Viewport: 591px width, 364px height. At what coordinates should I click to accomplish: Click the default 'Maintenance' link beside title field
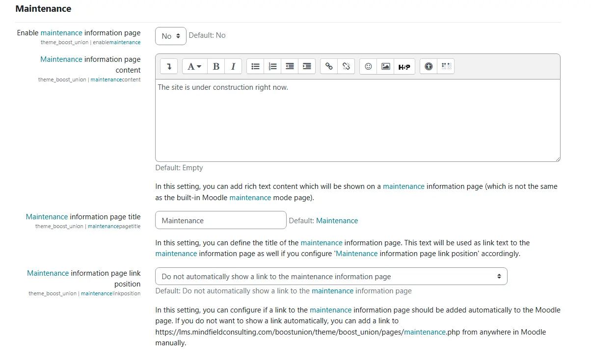coord(337,221)
